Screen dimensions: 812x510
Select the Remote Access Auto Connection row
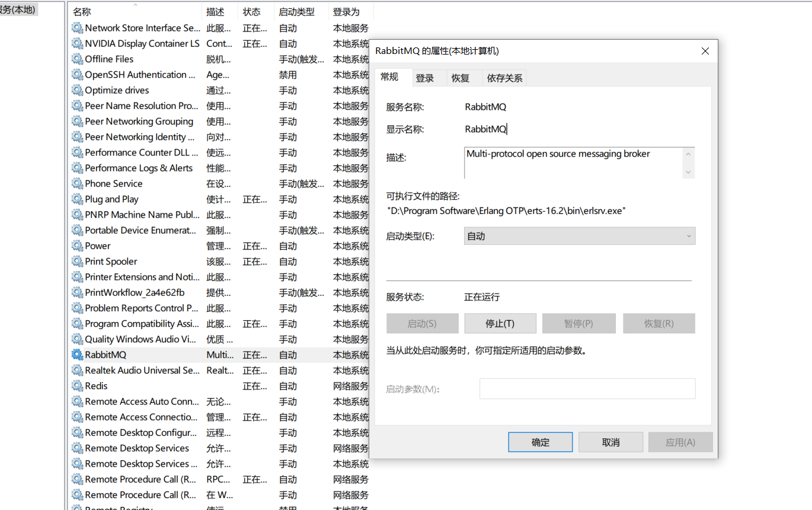[219, 401]
